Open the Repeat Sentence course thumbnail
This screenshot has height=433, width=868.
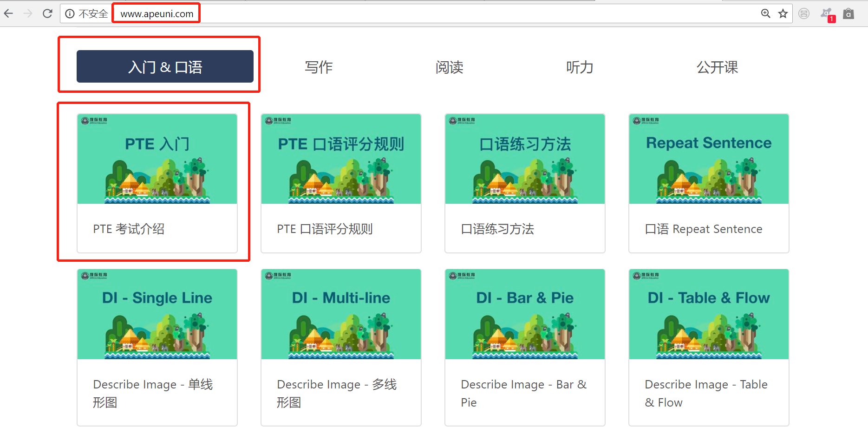click(x=709, y=159)
